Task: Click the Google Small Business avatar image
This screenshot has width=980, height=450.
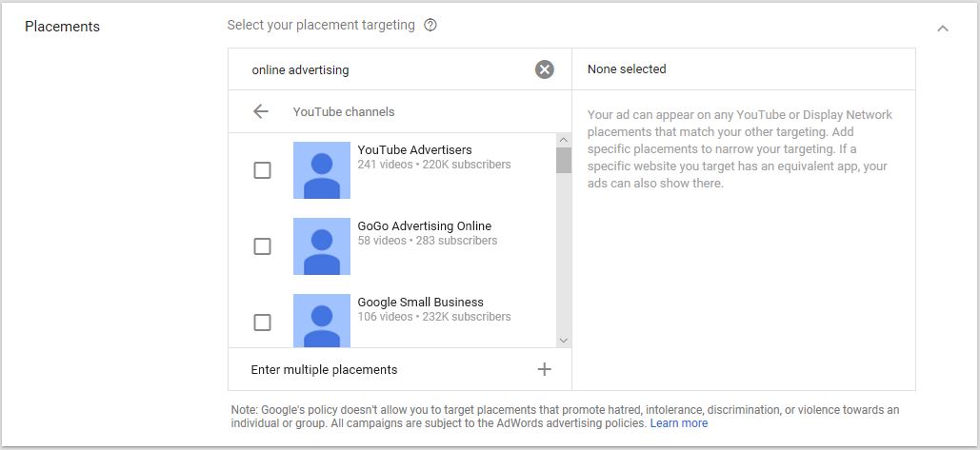Action: 322,321
